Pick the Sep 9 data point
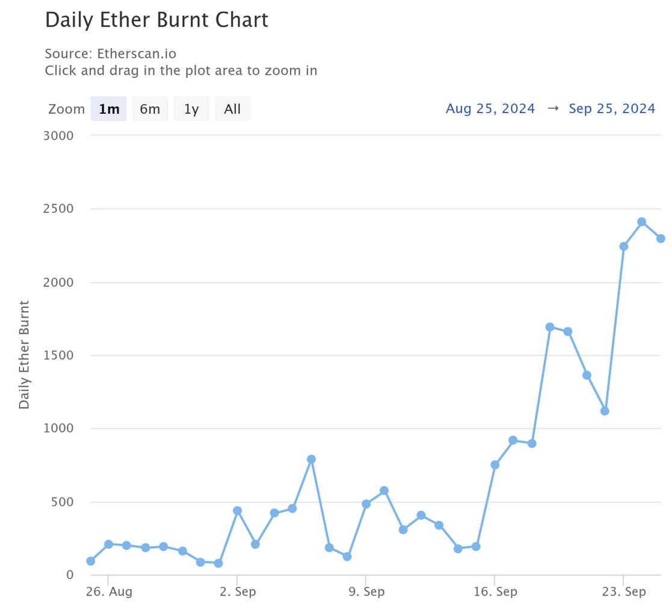 (x=366, y=504)
